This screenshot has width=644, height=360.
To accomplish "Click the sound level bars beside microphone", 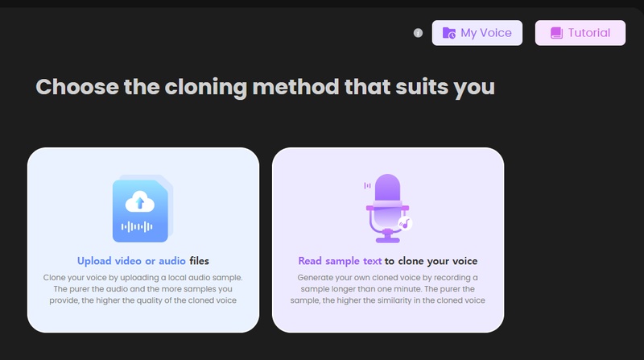I will pyautogui.click(x=367, y=185).
